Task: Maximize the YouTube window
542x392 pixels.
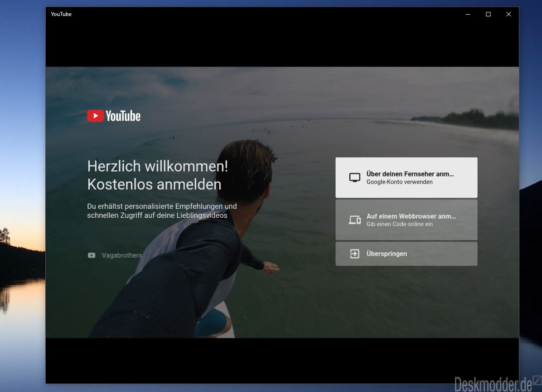Action: 488,14
